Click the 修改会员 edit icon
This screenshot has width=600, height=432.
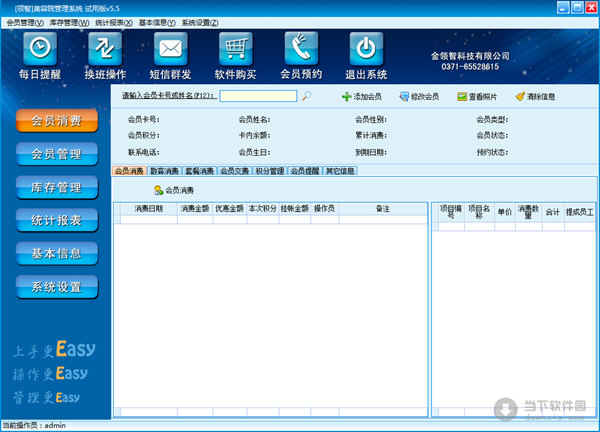point(404,97)
